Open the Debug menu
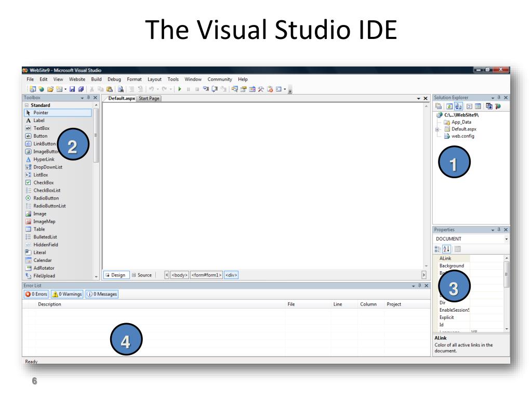The image size is (532, 399). pos(114,79)
